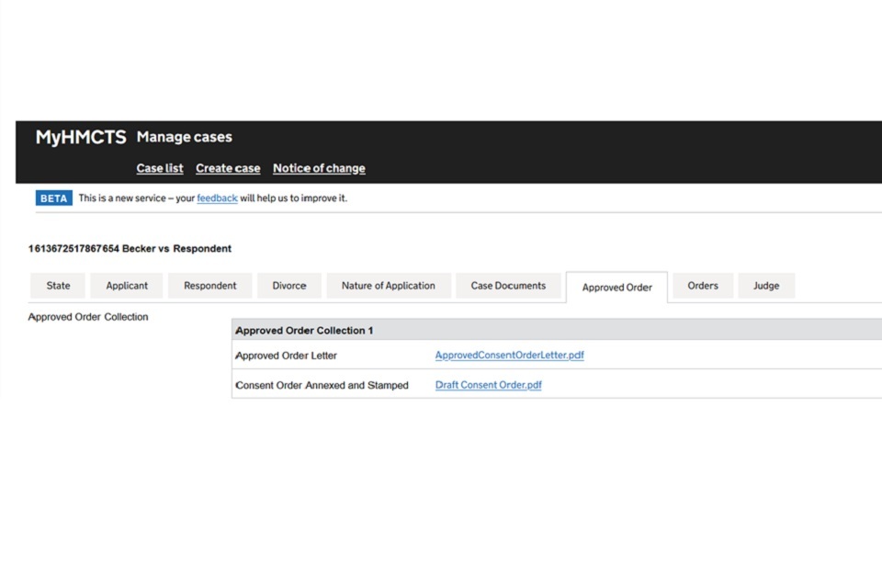Click the MyHMCTS logo
This screenshot has height=588, width=882.
click(x=81, y=138)
